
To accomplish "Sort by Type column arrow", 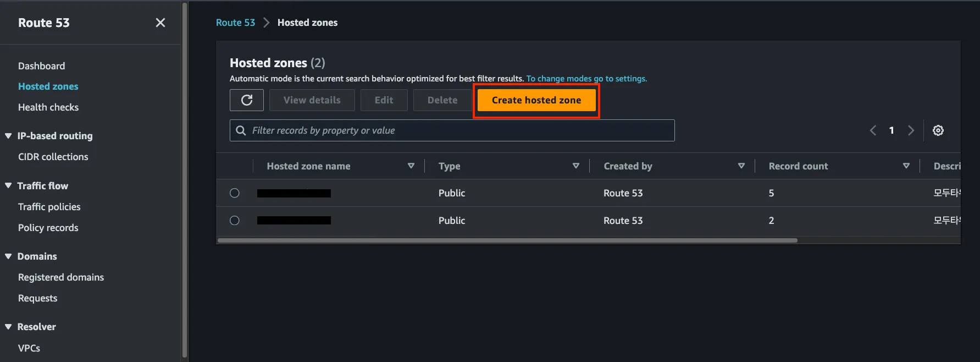I will click(x=575, y=166).
